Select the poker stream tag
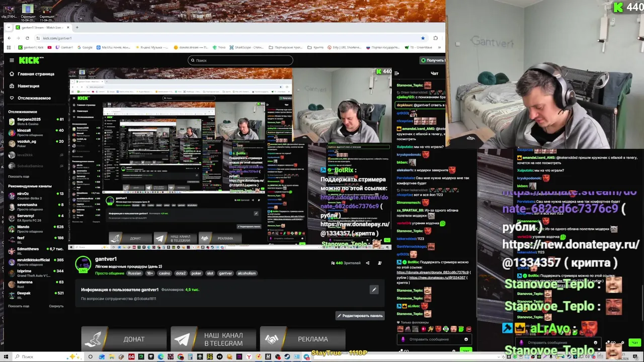The width and height of the screenshot is (644, 362). [x=196, y=274]
